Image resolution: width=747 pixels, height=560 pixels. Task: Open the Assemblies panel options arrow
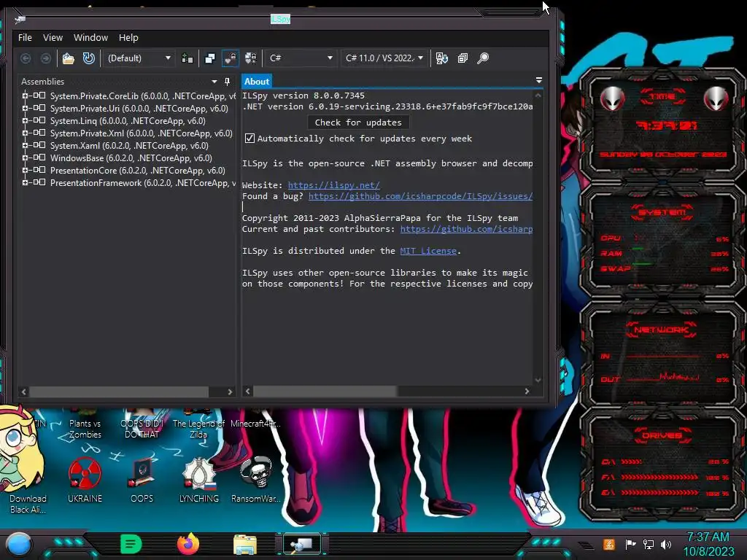214,82
